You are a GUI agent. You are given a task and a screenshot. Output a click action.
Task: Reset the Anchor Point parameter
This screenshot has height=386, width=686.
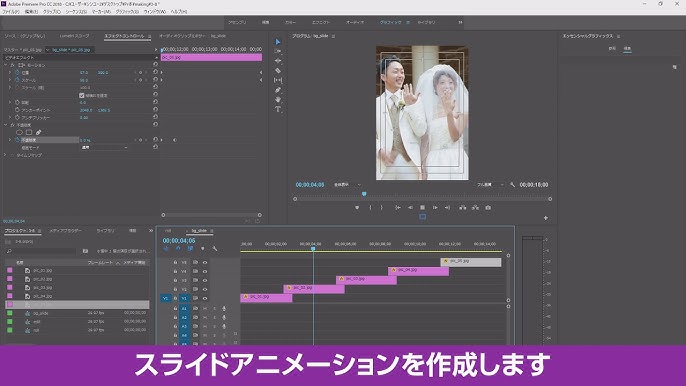[155, 110]
